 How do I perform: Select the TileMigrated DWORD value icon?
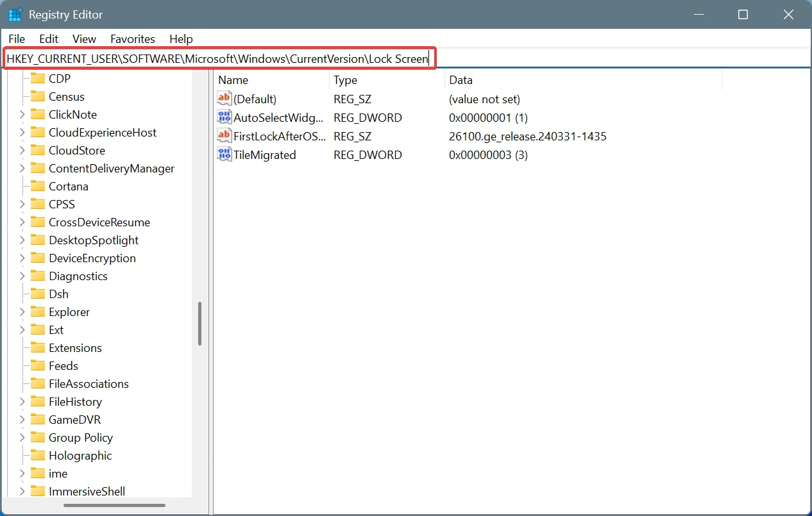point(224,154)
